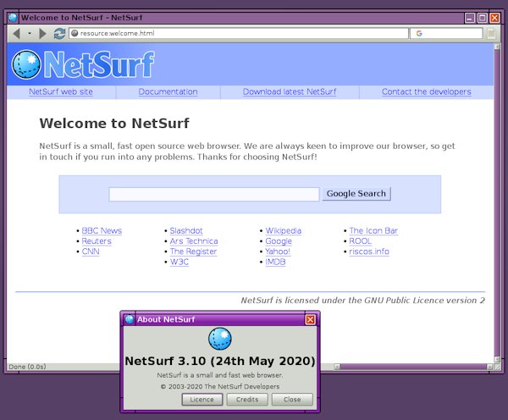Close the main NetSurf browser window

click(x=494, y=18)
